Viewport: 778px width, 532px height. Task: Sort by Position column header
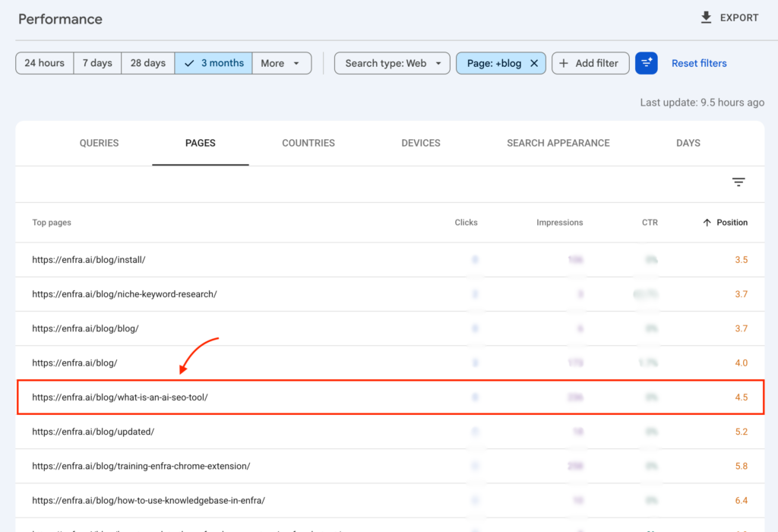click(x=732, y=223)
